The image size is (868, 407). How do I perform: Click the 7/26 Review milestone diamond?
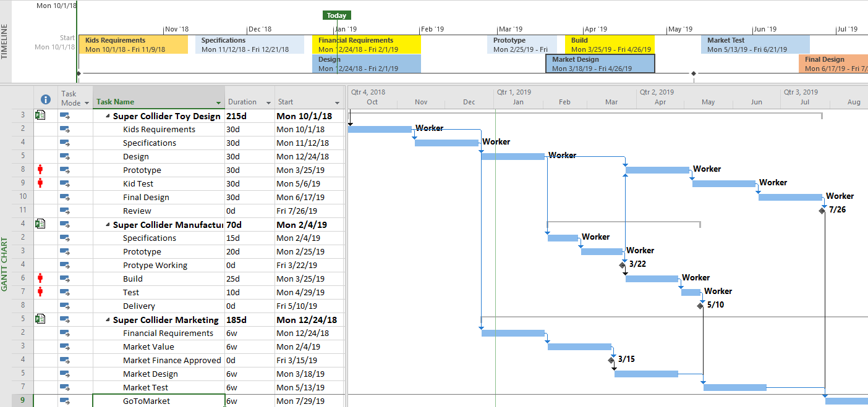click(822, 211)
